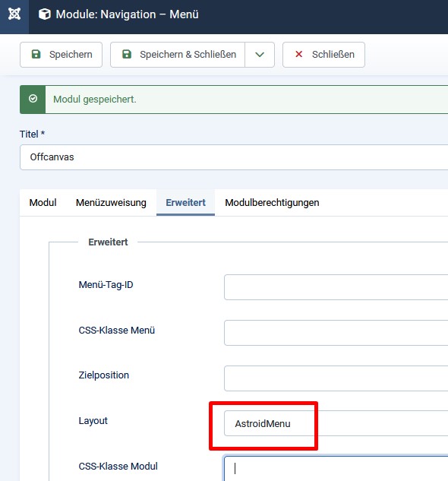This screenshot has height=481, width=448.
Task: Switch to the Modul tab
Action: click(x=43, y=203)
